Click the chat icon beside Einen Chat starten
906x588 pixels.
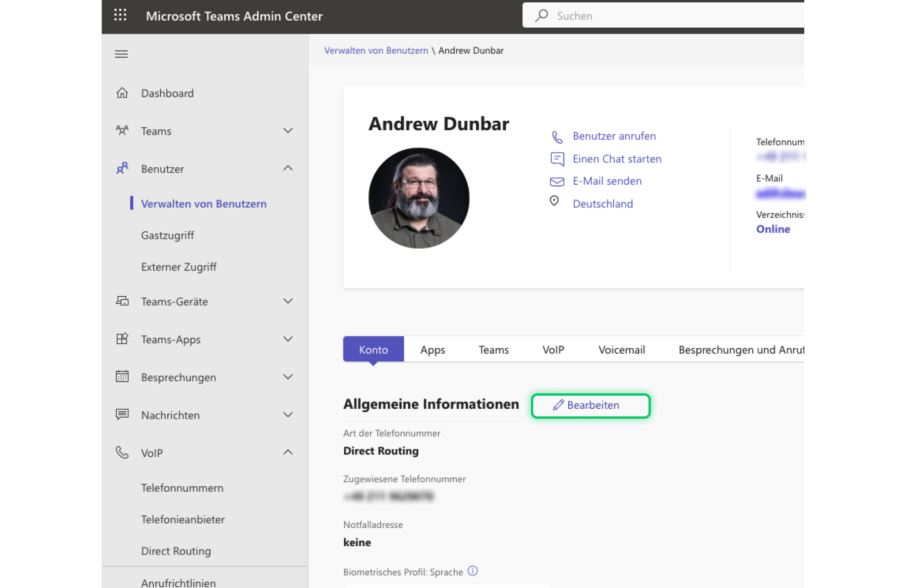point(557,159)
